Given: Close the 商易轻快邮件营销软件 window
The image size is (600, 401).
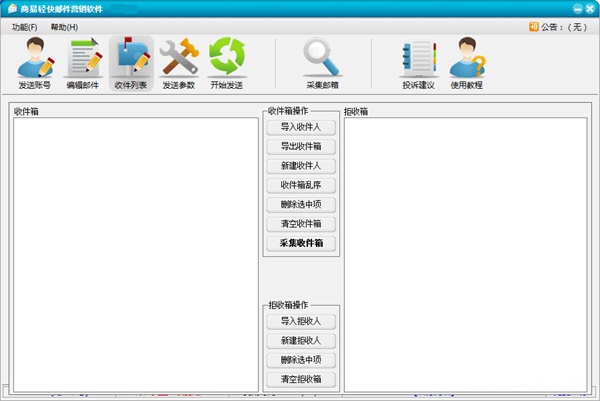Looking at the screenshot, I should pos(590,8).
